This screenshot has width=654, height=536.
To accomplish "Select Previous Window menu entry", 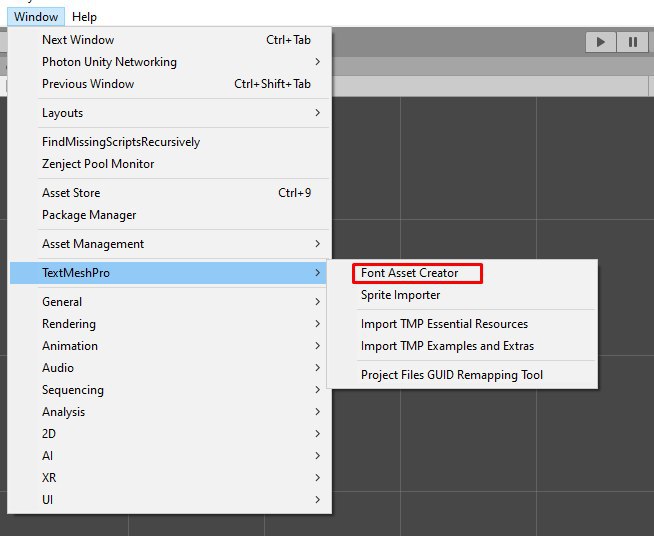I will coord(169,84).
